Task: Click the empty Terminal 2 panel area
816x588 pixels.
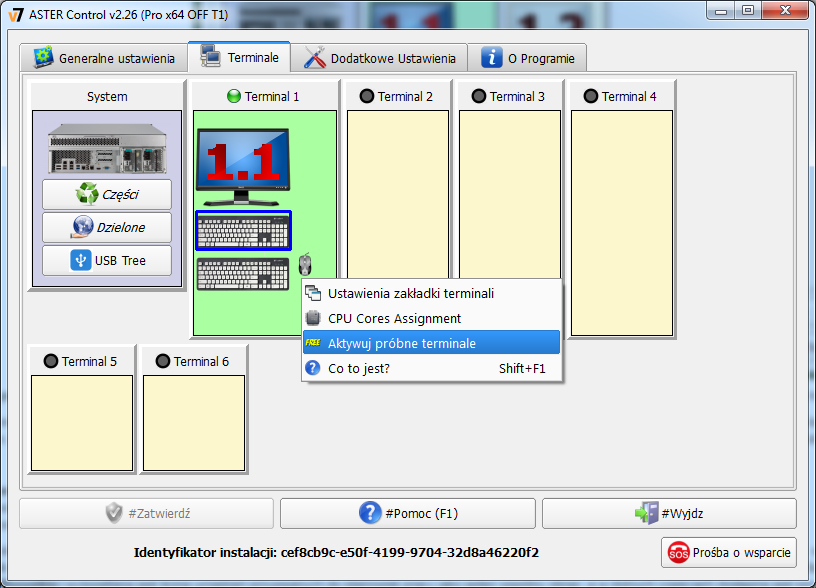Action: pyautogui.click(x=398, y=194)
